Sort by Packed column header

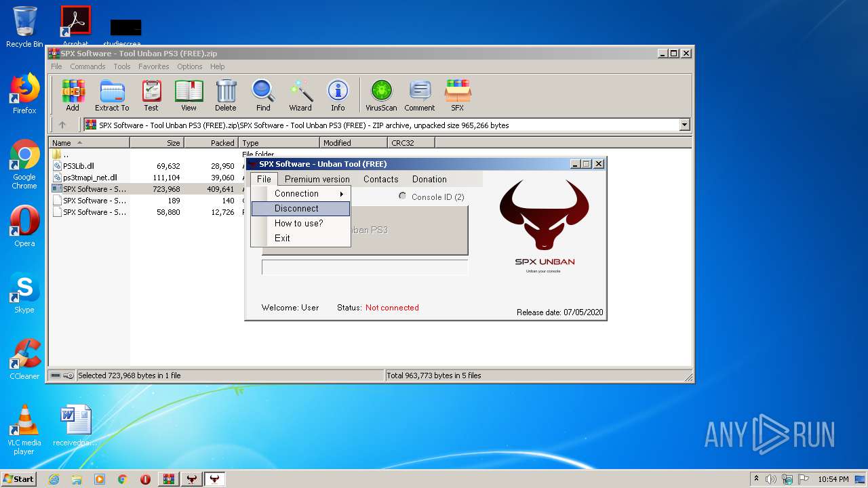pos(211,142)
